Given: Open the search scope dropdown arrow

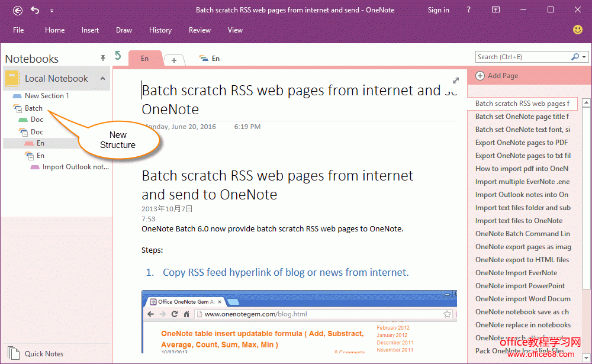Looking at the screenshot, I should [x=584, y=57].
